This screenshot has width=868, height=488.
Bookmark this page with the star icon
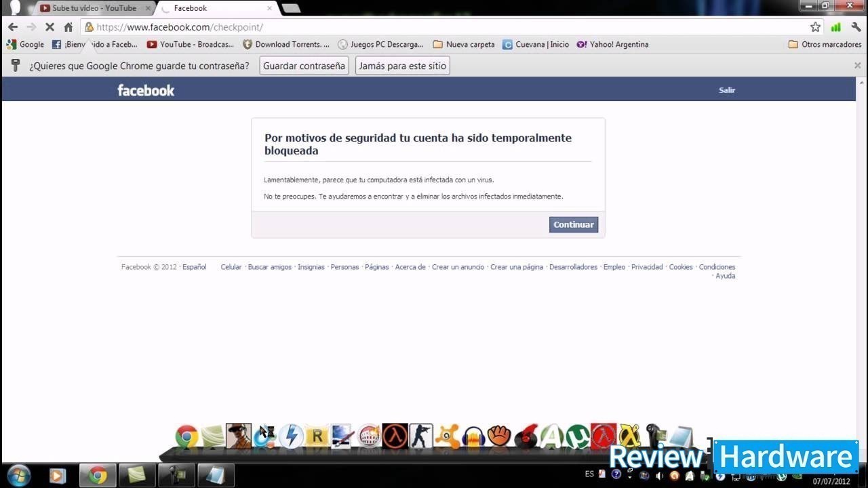click(815, 27)
